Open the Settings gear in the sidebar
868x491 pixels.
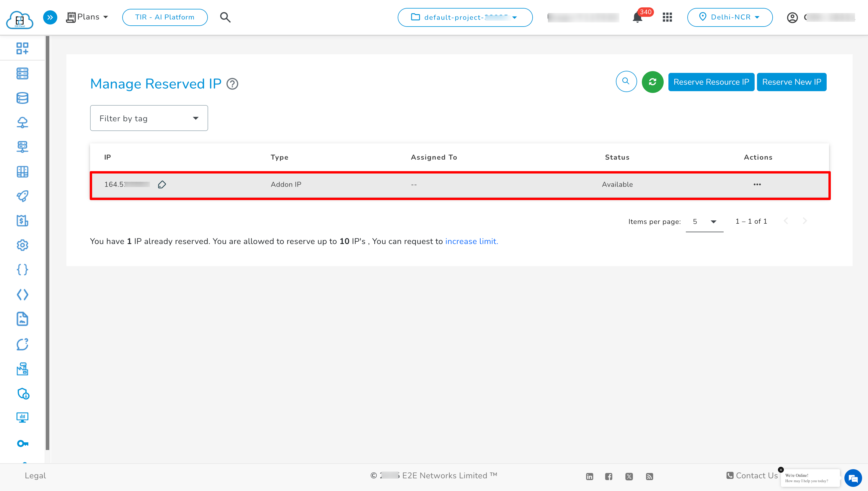tap(22, 245)
